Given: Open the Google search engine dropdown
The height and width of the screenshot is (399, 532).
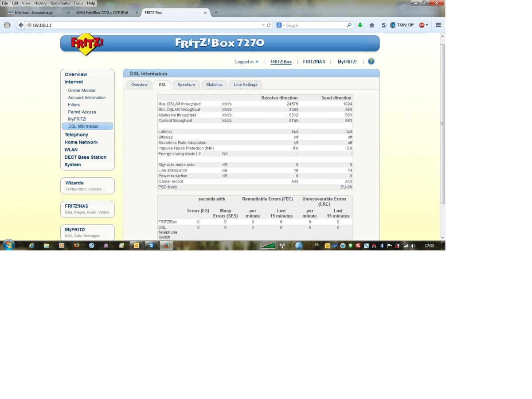Looking at the screenshot, I should pyautogui.click(x=280, y=25).
